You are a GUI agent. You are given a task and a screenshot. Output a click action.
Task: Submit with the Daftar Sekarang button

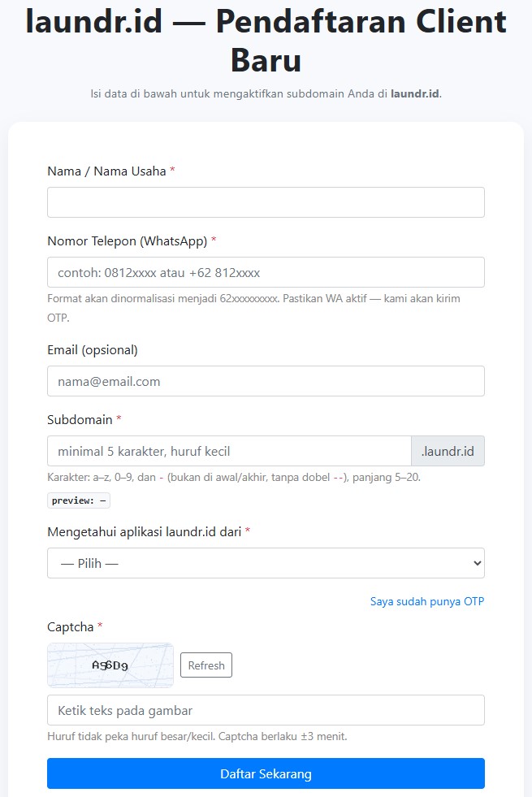pyautogui.click(x=266, y=773)
